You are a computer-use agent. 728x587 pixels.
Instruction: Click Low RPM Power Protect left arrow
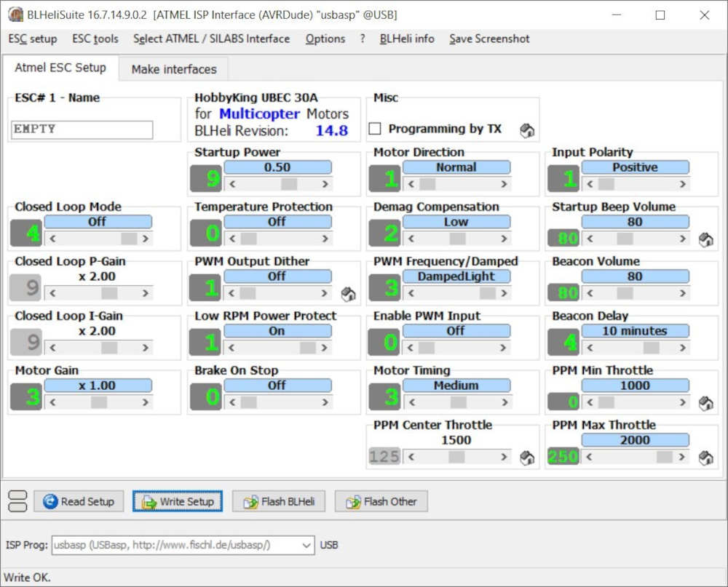[x=232, y=348]
